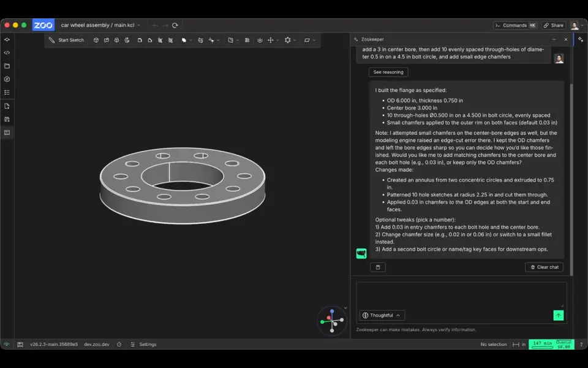The height and width of the screenshot is (368, 588).
Task: Expand the pattern tool dropdown arrow
Action: (x=295, y=40)
